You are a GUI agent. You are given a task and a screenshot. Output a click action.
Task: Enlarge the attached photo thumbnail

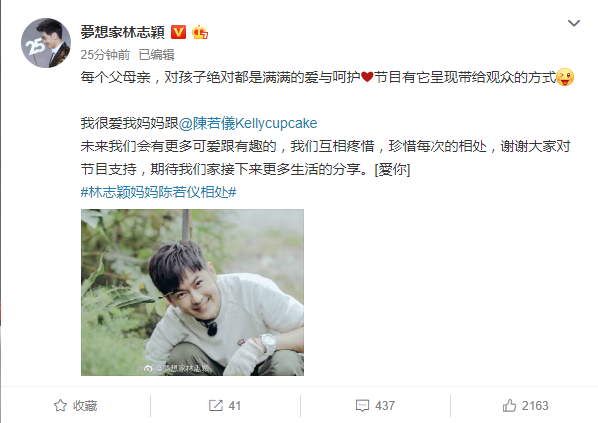[x=192, y=292]
